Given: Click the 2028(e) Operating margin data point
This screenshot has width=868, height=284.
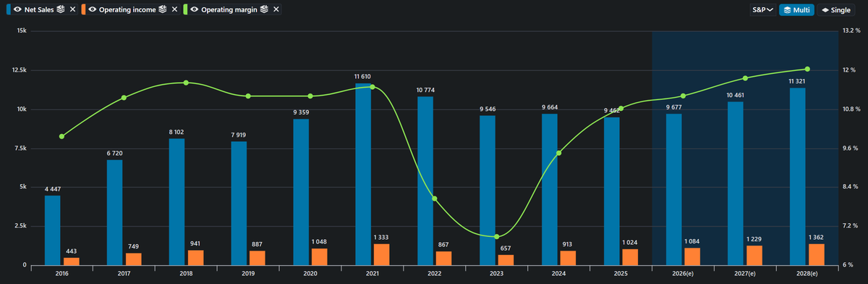Looking at the screenshot, I should click(807, 69).
